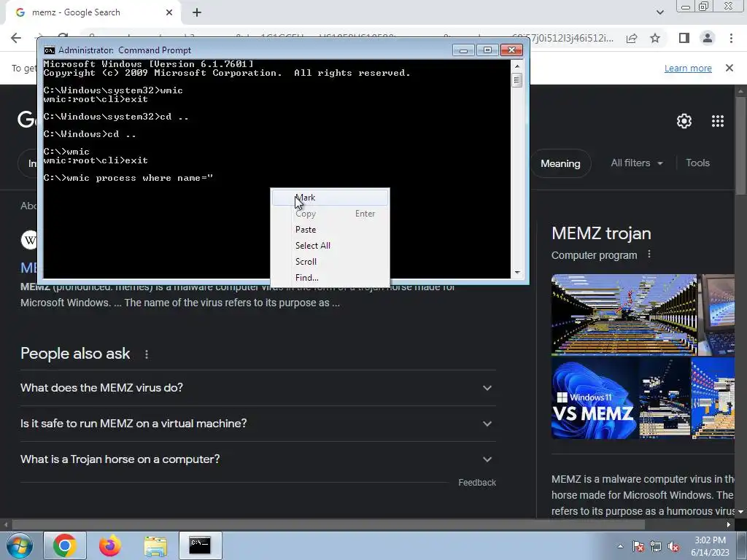
Task: Open the Chrome profile avatar
Action: pyautogui.click(x=708, y=38)
